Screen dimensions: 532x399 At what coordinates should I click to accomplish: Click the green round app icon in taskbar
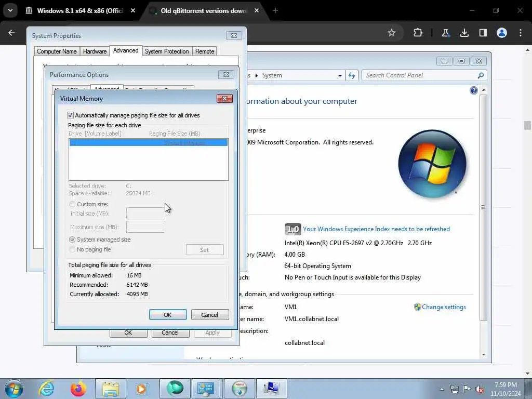coord(175,389)
